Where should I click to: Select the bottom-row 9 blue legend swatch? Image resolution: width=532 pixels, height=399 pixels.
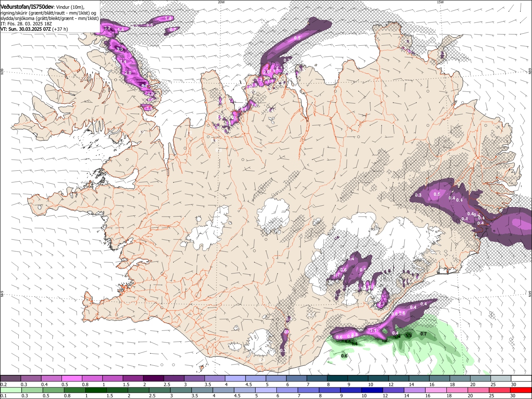coord(351,390)
